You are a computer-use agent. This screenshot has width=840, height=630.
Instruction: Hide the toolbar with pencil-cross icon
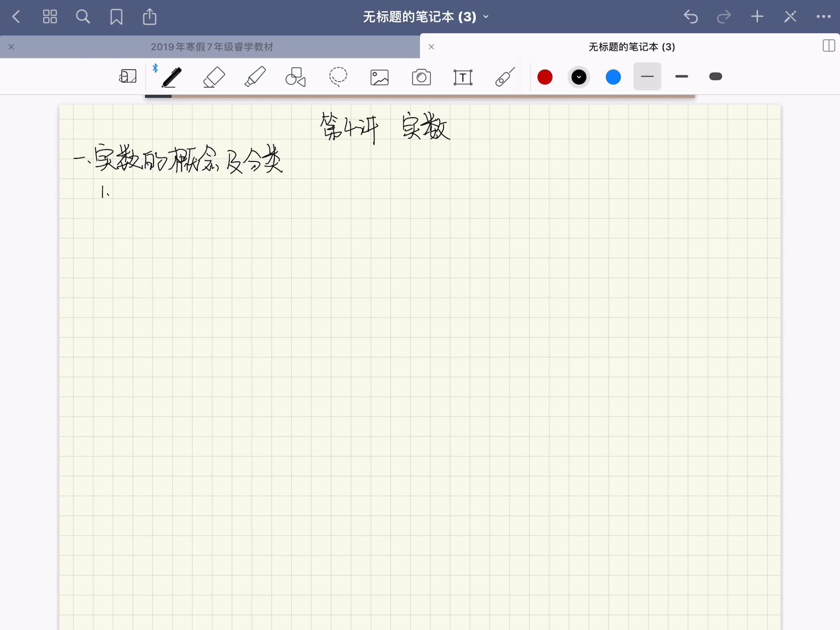790,17
